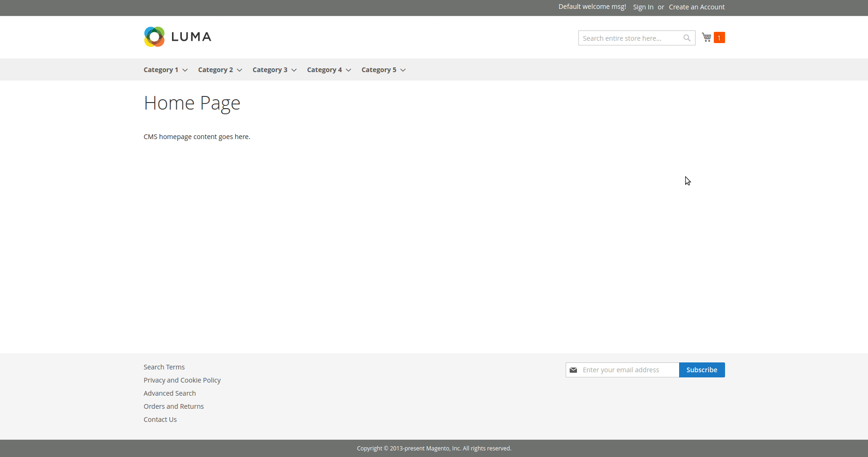
Task: Expand the Category 2 chevron
Action: (239, 70)
